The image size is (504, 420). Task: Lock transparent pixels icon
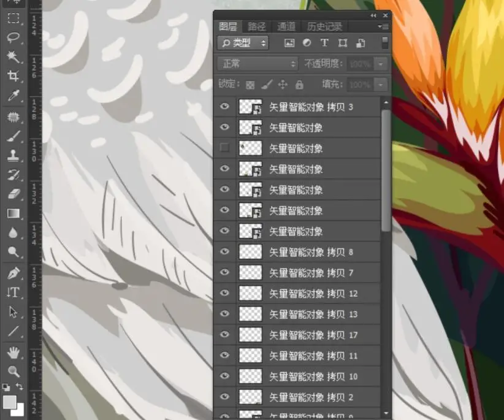click(250, 85)
